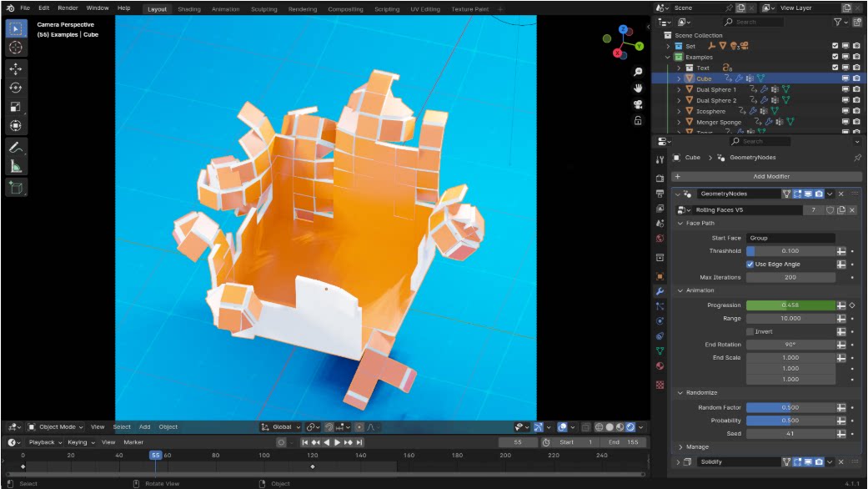Image resolution: width=868 pixels, height=489 pixels.
Task: Activate the Transform tool
Action: click(x=16, y=126)
